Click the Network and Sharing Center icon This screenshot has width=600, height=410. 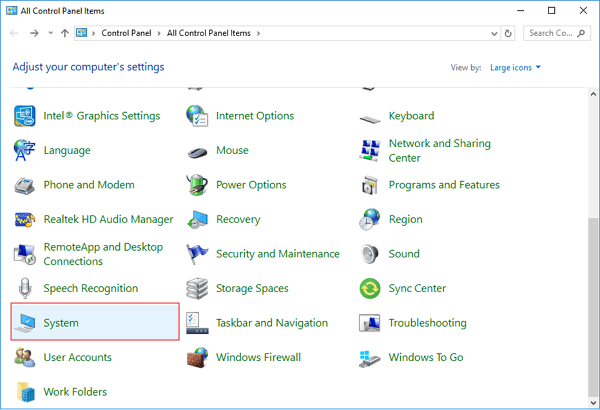point(370,150)
